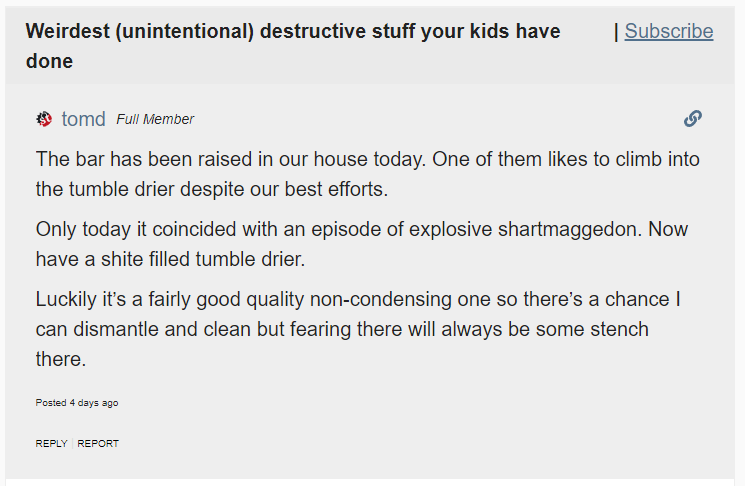
Task: Click the 'Full Member' rank label
Action: point(155,119)
